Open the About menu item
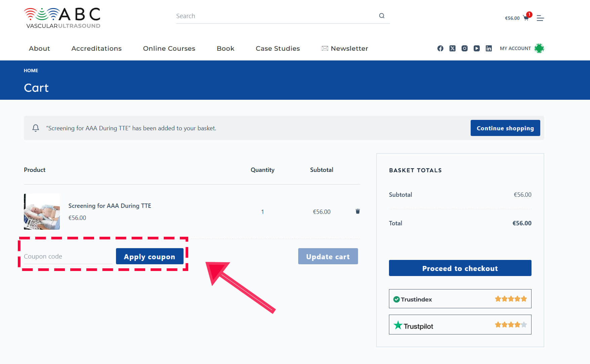This screenshot has width=590, height=364. (39, 48)
